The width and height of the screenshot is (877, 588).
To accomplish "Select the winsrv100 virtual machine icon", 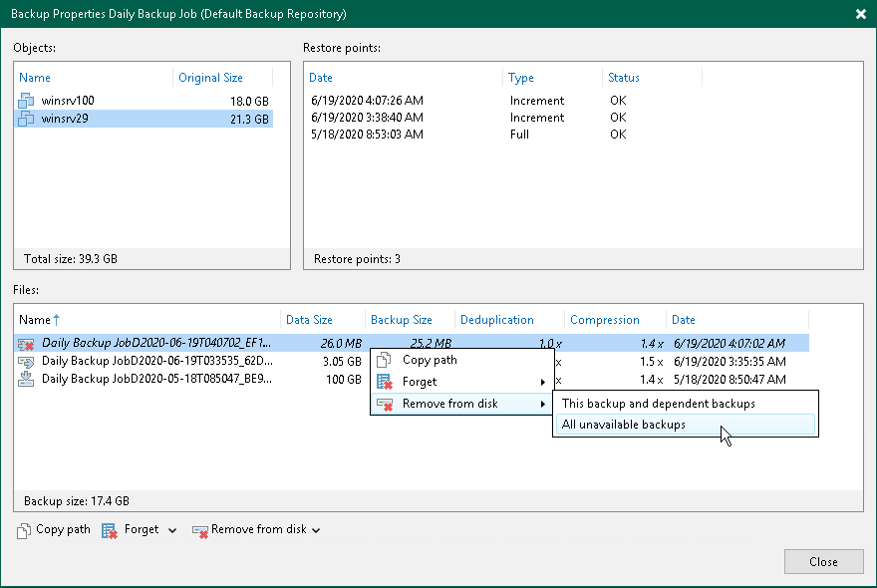I will coord(25,100).
